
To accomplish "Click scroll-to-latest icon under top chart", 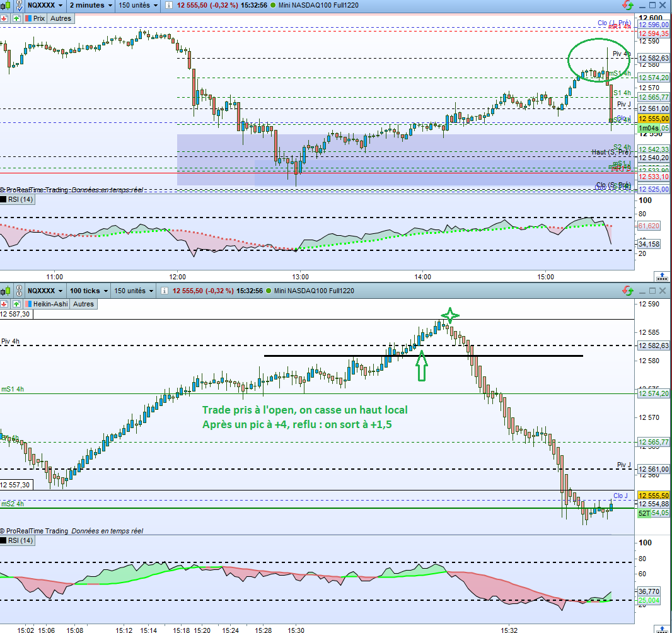I will click(662, 276).
